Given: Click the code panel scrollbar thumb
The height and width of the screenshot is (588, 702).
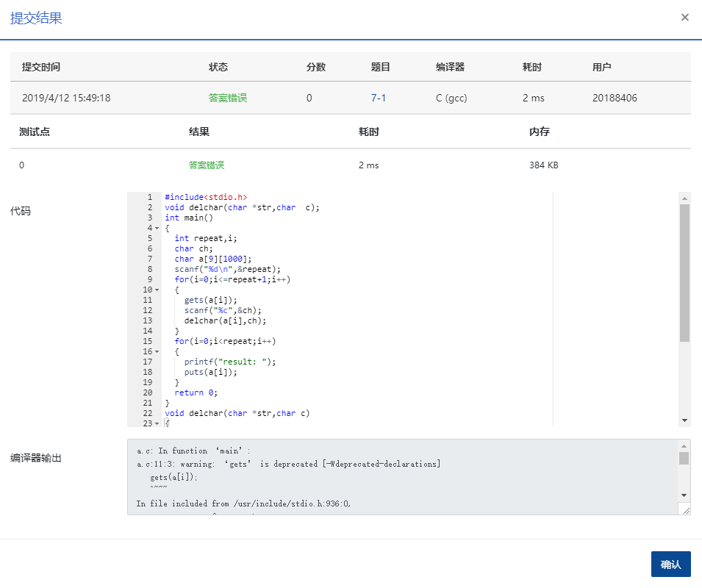Looking at the screenshot, I should tap(685, 272).
